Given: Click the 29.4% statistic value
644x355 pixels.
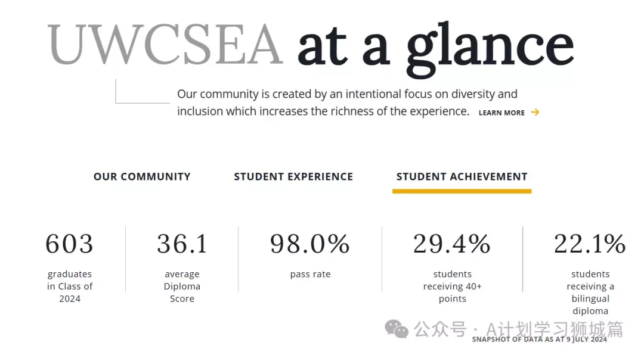Looking at the screenshot, I should 452,244.
